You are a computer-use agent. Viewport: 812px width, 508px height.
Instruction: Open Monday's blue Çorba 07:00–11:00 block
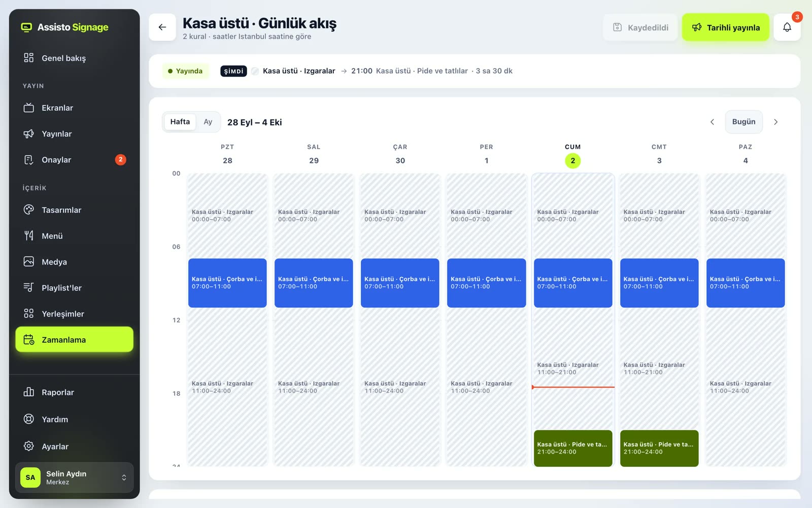pos(227,283)
